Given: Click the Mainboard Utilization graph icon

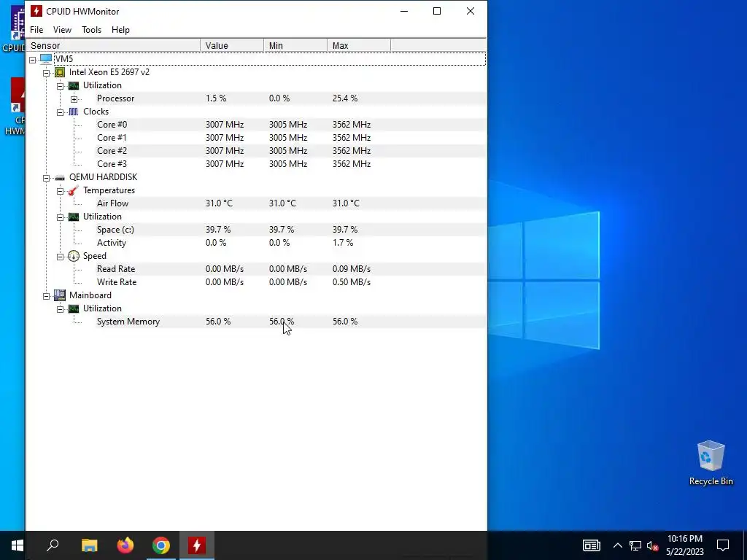Looking at the screenshot, I should pos(74,308).
